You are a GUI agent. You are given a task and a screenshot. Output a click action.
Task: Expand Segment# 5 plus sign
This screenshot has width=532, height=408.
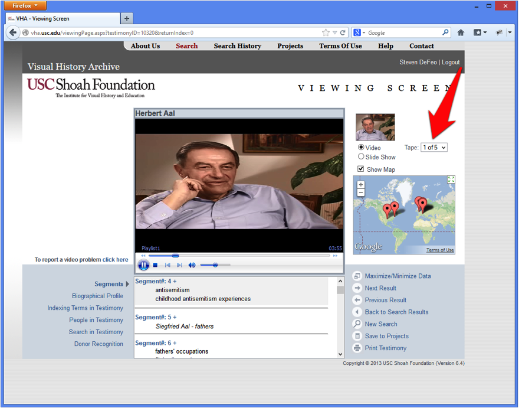[175, 317]
